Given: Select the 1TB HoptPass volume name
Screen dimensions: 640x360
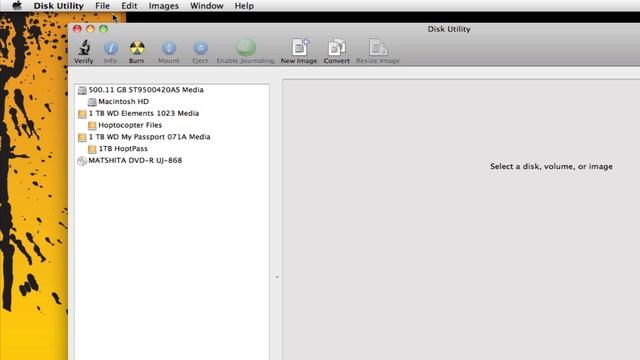Looking at the screenshot, I should coord(123,149).
